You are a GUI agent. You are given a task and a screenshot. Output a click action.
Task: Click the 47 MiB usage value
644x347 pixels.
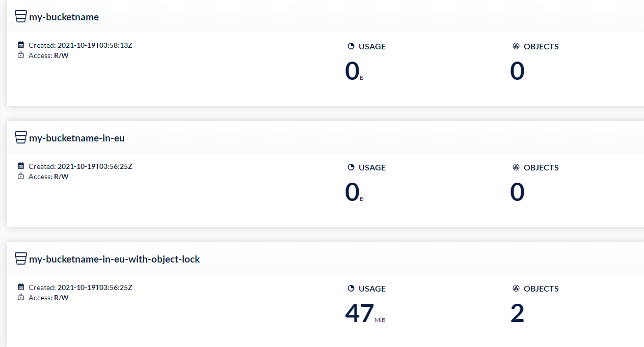pos(365,313)
